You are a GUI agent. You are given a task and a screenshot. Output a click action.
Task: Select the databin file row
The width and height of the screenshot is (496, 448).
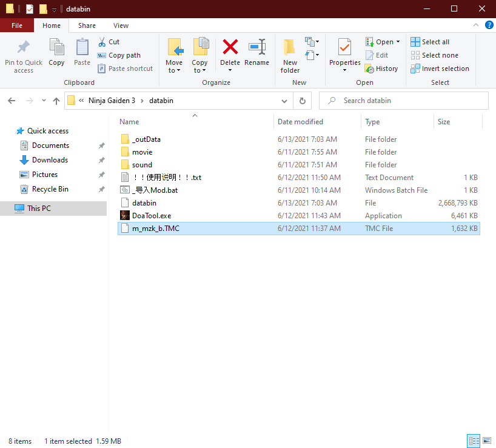(x=298, y=203)
